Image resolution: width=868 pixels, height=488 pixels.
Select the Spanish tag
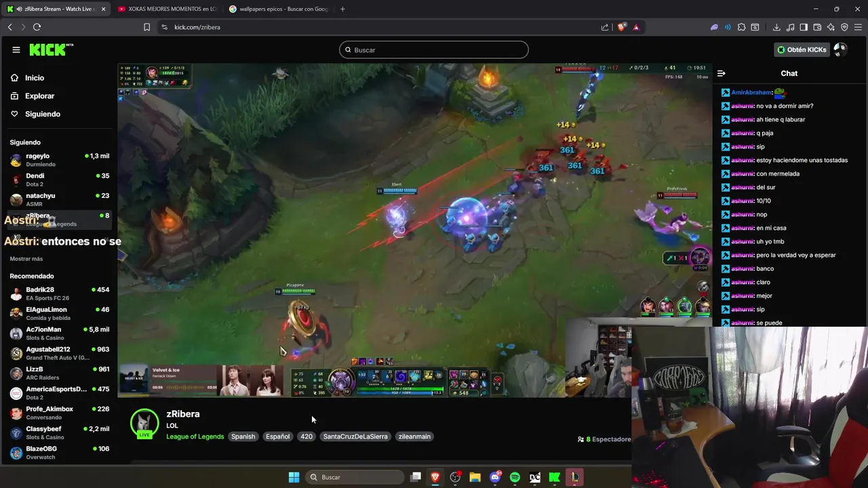coord(243,436)
